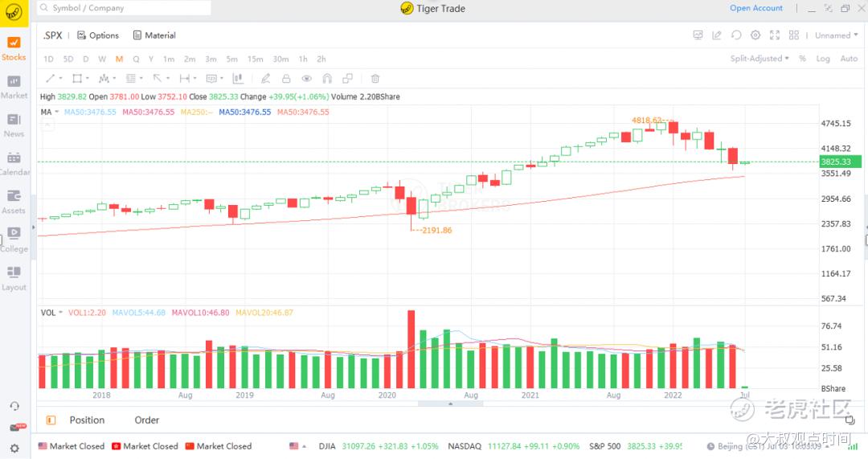Toggle the lock drawings icon
Image resolution: width=868 pixels, height=459 pixels.
(x=286, y=79)
